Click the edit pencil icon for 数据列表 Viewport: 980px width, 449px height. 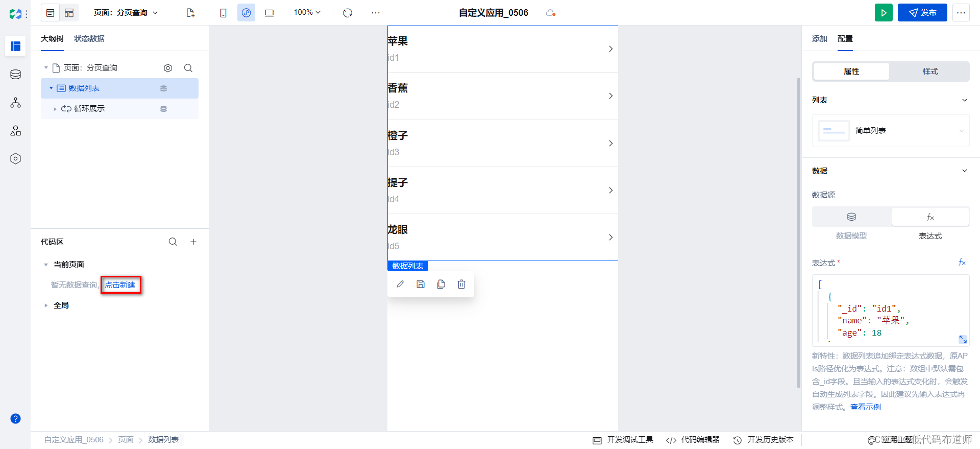pyautogui.click(x=400, y=285)
